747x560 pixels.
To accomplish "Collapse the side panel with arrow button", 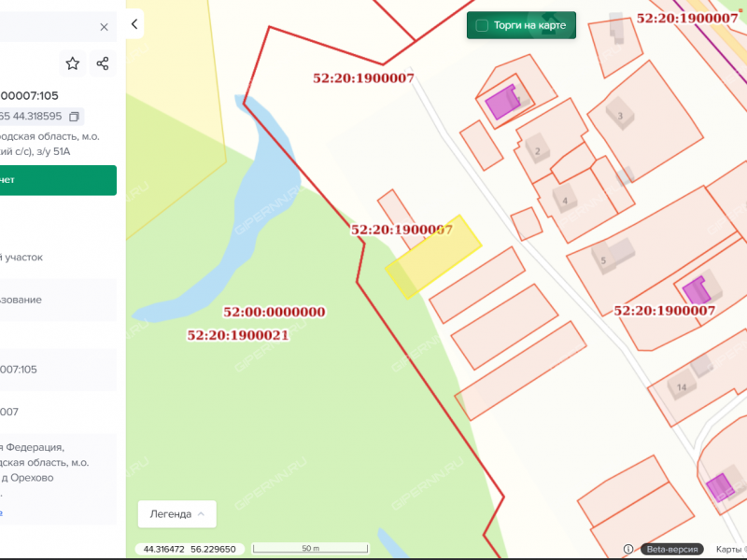I will click(x=134, y=24).
